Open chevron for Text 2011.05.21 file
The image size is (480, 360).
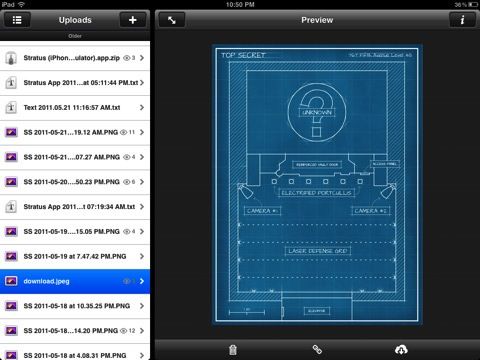(142, 107)
